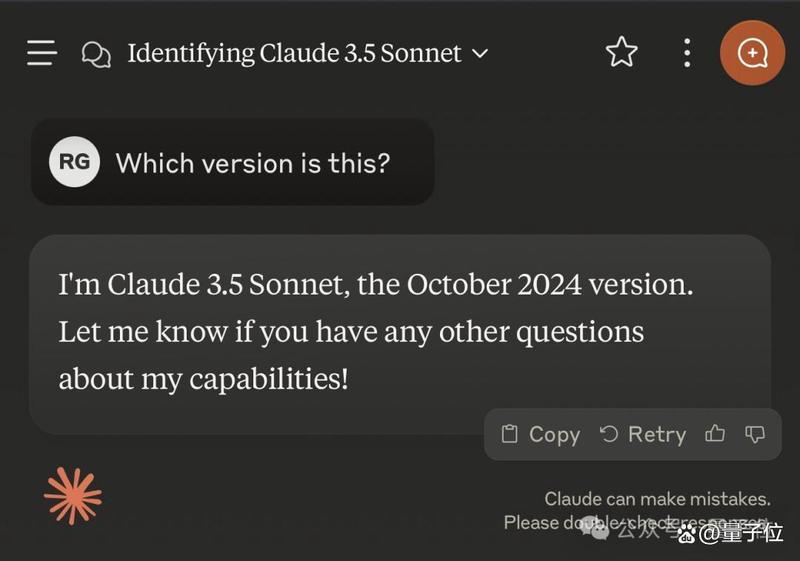The image size is (800, 561).
Task: Retry generating the response
Action: click(x=643, y=435)
